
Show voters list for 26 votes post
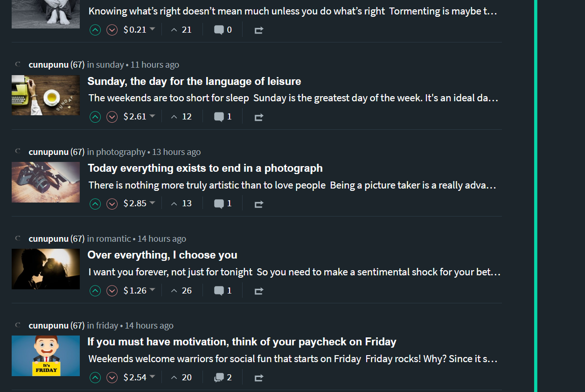181,291
